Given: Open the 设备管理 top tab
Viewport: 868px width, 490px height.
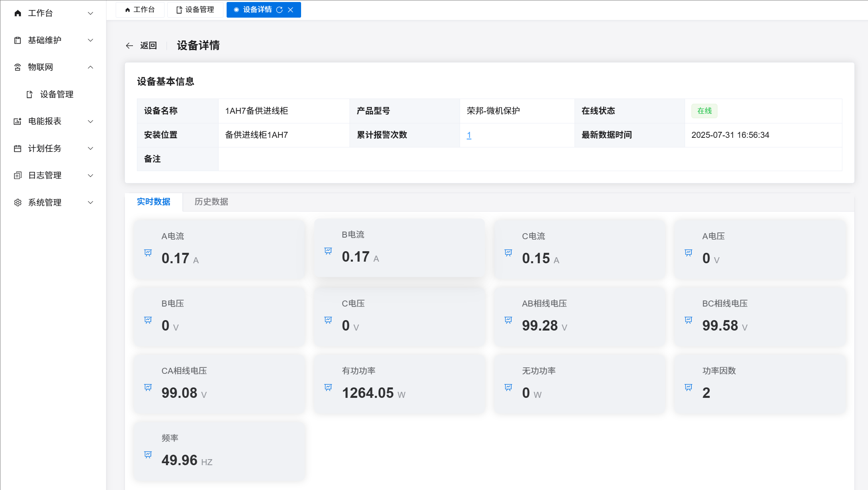Looking at the screenshot, I should tap(195, 10).
